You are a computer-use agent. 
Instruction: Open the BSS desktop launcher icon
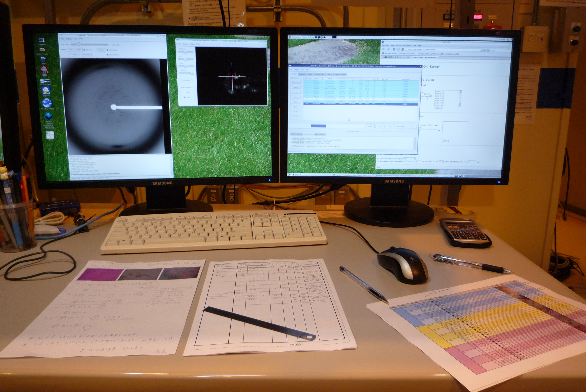pyautogui.click(x=44, y=70)
